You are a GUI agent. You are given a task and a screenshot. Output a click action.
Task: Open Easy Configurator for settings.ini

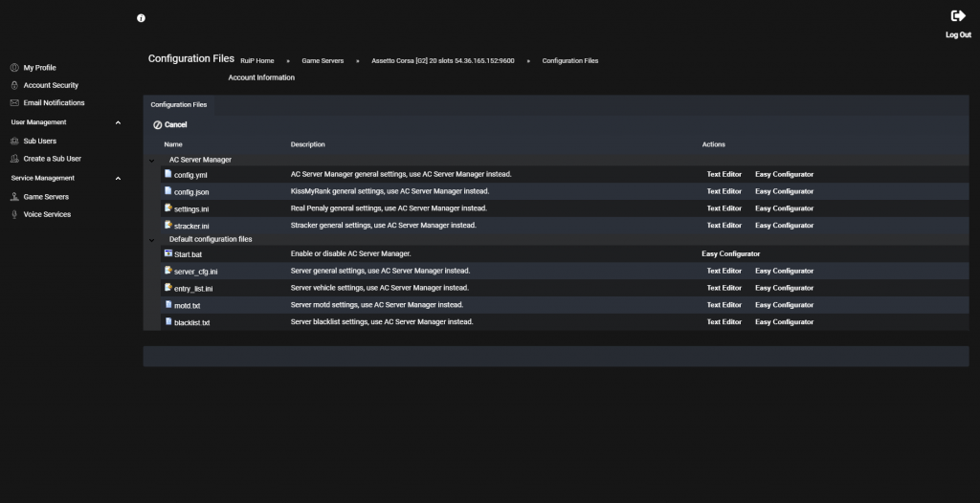pyautogui.click(x=784, y=208)
